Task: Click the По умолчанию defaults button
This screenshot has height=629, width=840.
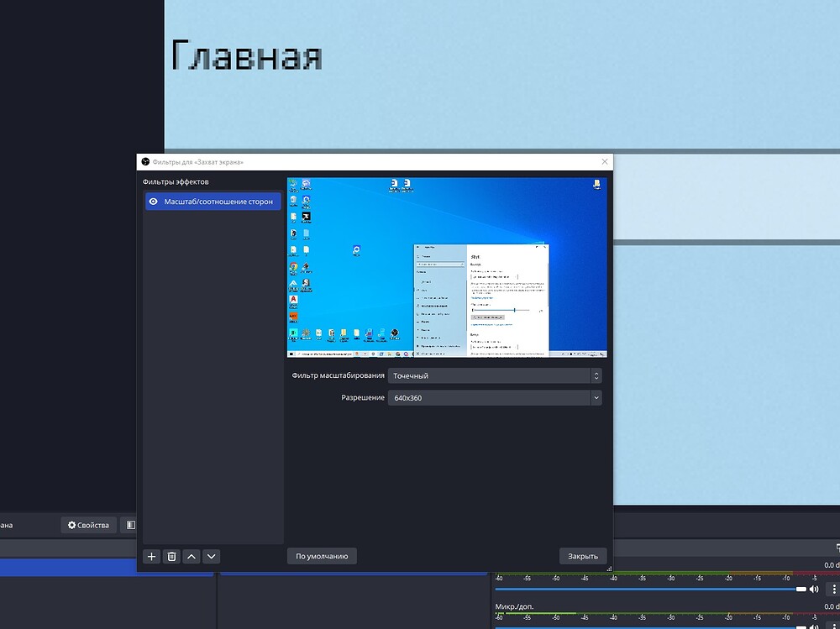Action: coord(322,556)
